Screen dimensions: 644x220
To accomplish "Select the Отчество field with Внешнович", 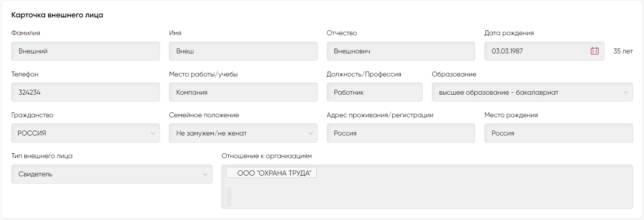I will pos(401,51).
